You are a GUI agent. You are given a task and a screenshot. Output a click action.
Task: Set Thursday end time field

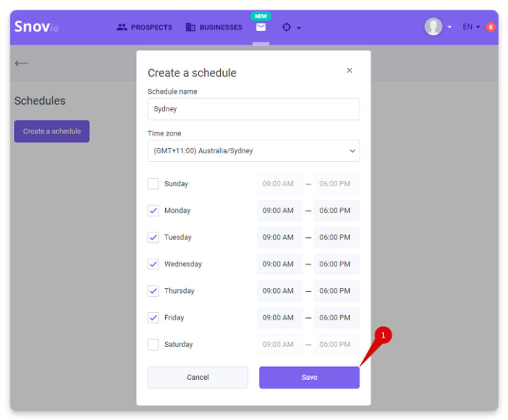click(337, 291)
